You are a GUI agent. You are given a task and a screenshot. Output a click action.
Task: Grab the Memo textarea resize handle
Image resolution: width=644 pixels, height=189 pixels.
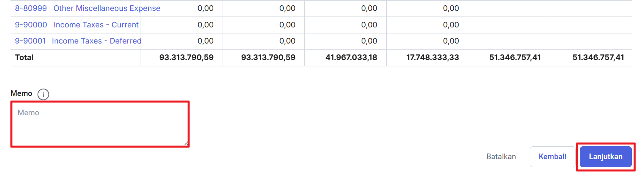coord(186,143)
